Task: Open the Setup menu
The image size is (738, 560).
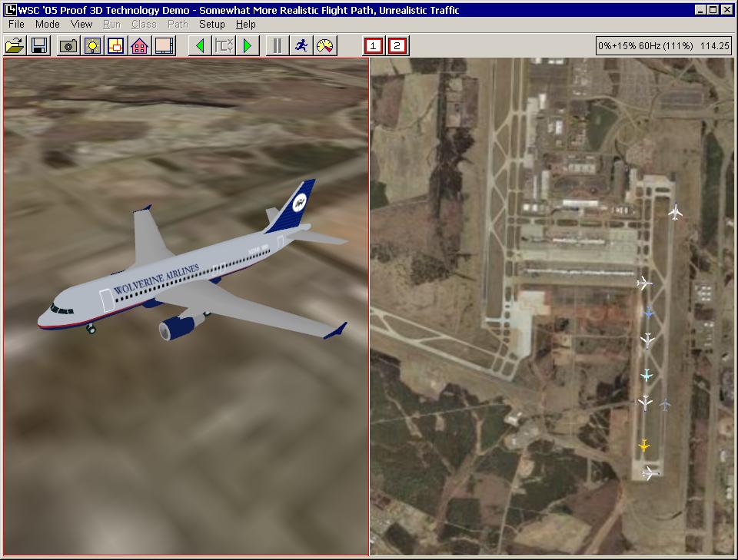Action: click(212, 25)
